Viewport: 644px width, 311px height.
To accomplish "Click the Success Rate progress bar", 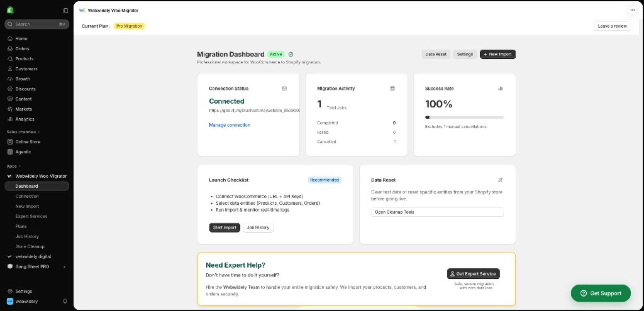I will point(464,117).
